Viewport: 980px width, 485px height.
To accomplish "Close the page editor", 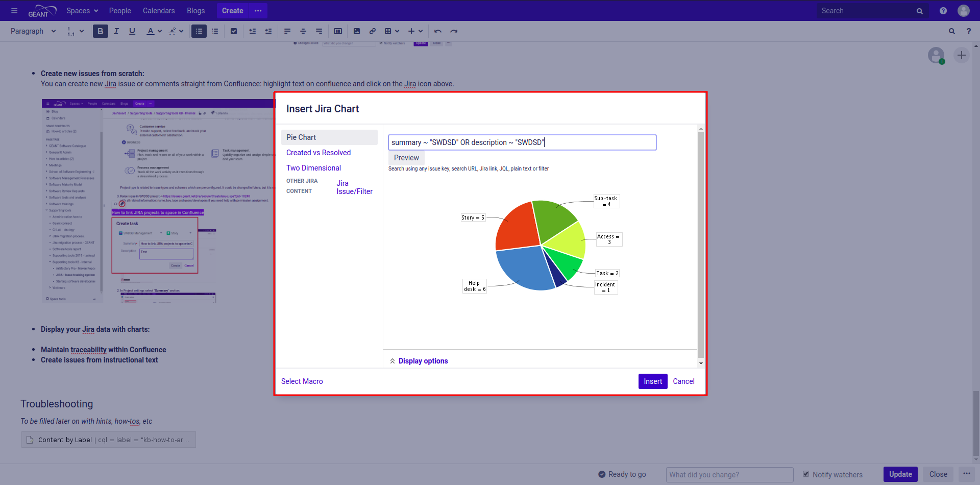I will 938,474.
